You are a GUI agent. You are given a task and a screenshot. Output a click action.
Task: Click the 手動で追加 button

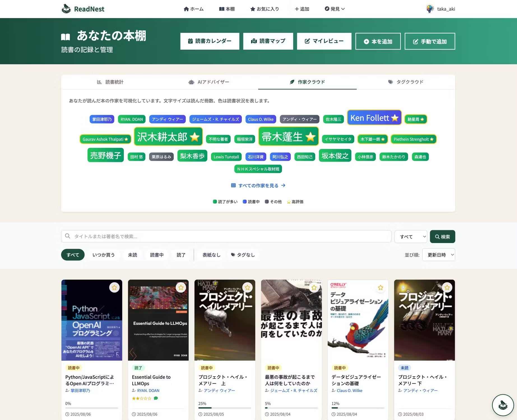[x=430, y=41]
